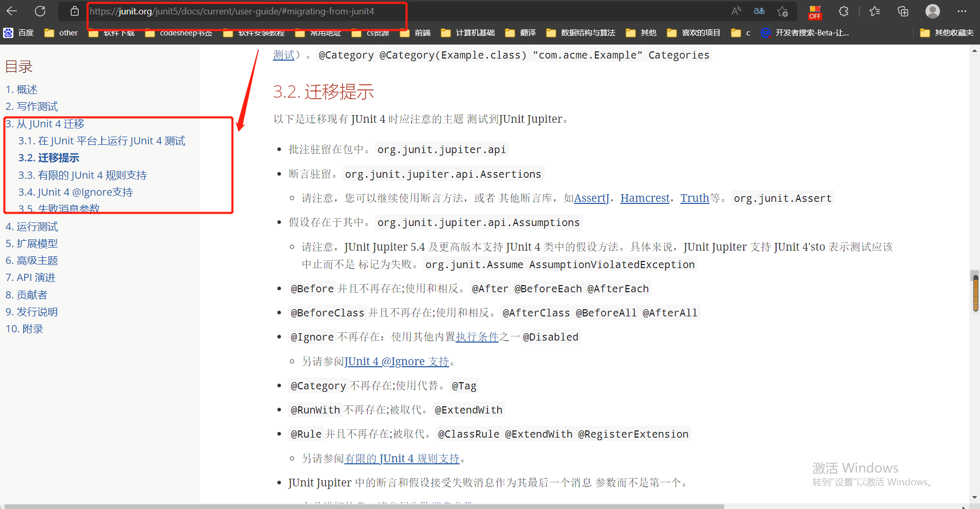The image size is (980, 509).
Task: Go to 10. 附录 in the contents
Action: click(x=25, y=329)
